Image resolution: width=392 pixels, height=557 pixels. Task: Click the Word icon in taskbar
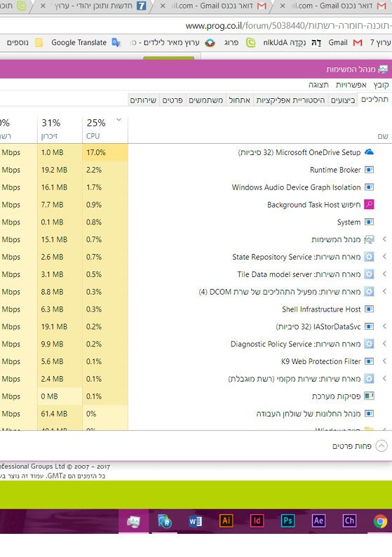195,521
